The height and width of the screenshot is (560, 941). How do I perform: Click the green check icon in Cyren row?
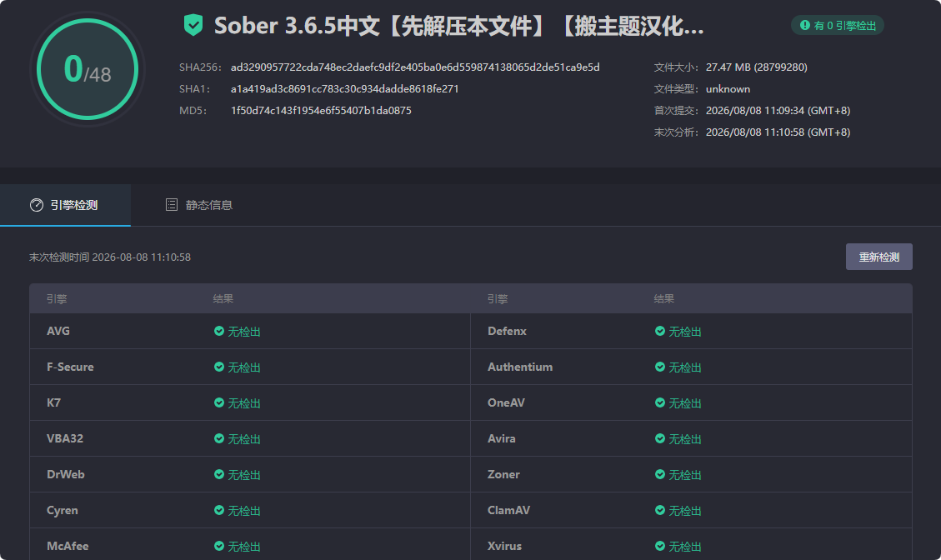219,510
